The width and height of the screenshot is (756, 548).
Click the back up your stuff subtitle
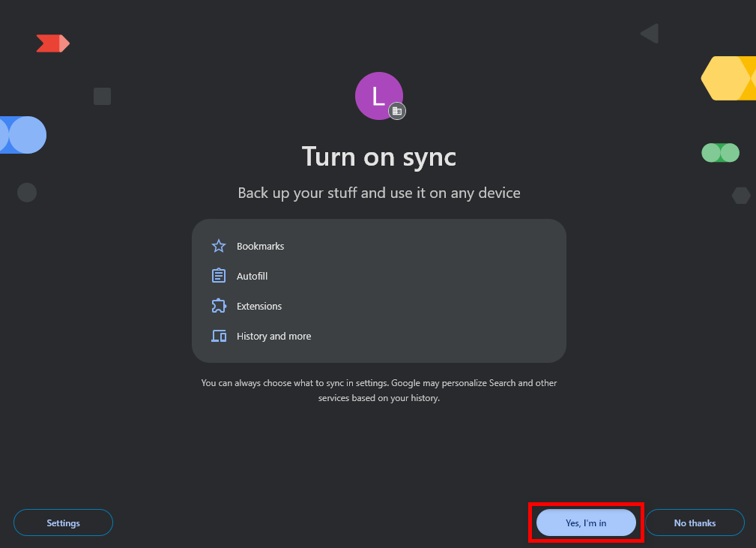tap(378, 193)
